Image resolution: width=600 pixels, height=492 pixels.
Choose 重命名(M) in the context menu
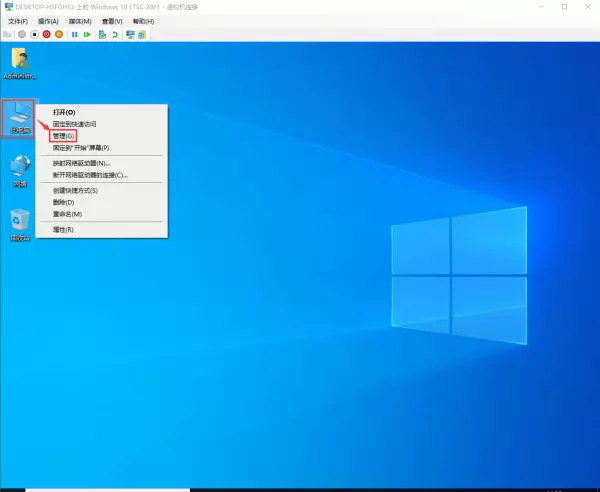coord(102,214)
